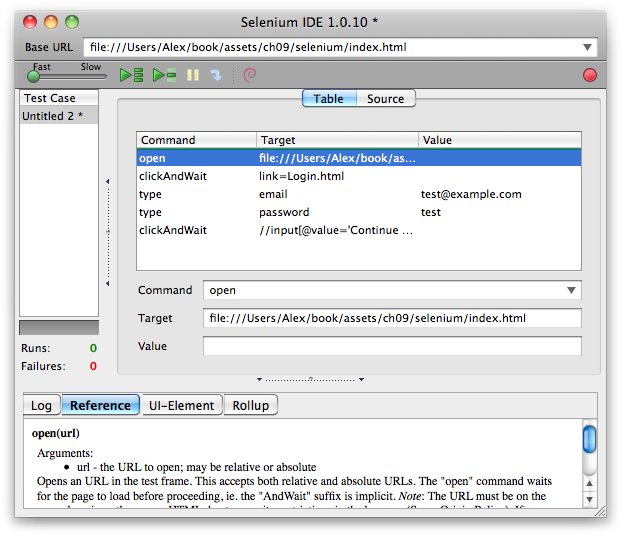Close the Selenium IDE window
Image resolution: width=622 pixels, height=534 pixels.
30,22
